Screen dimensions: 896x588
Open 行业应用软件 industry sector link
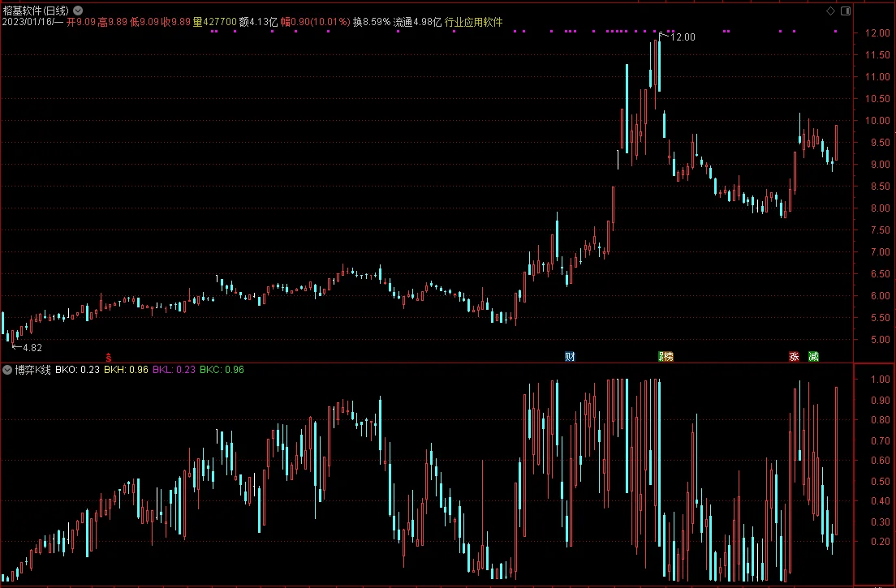474,22
